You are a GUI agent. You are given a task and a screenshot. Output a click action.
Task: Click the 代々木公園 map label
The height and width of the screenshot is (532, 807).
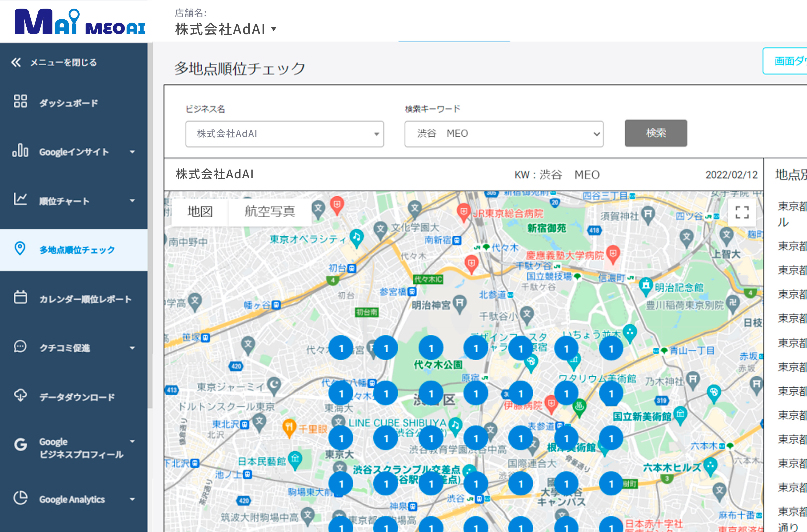438,365
